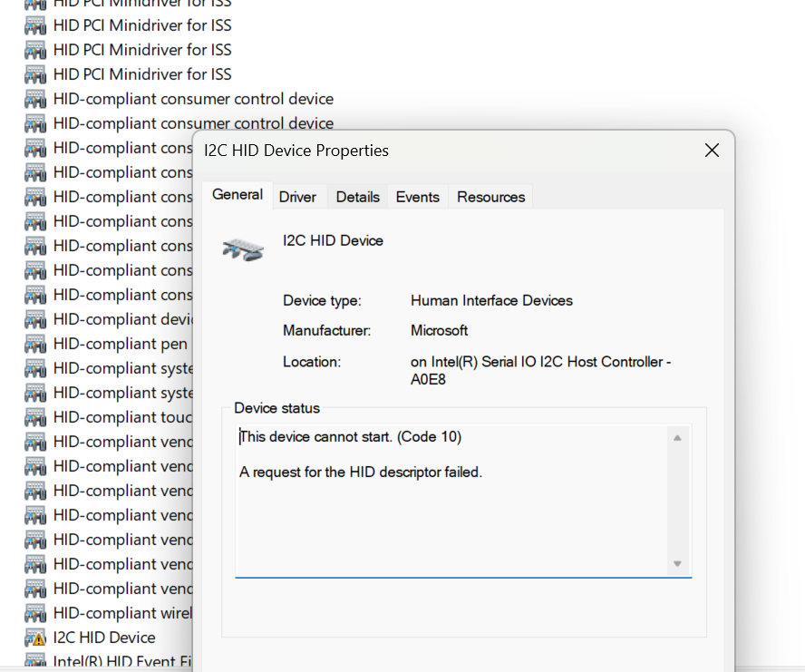Screen dimensions: 805x672
Task: Click the Intel(R) HID Event Filter icon
Action: (x=35, y=661)
